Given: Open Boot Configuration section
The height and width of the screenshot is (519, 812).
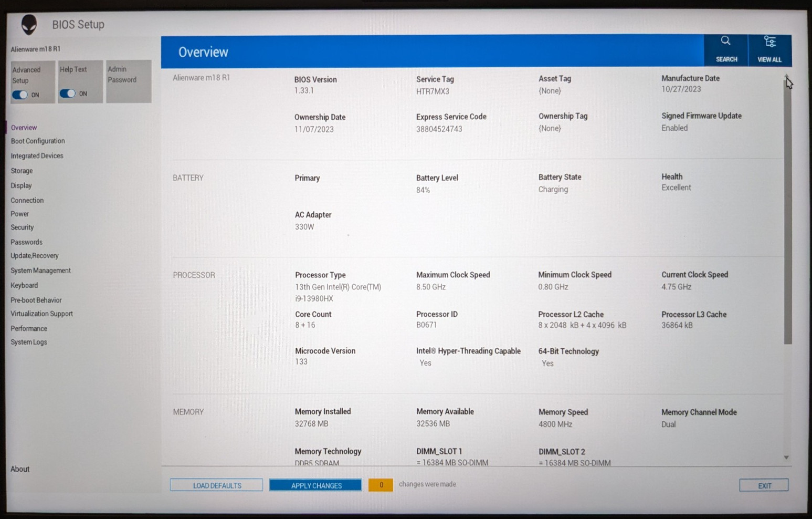Looking at the screenshot, I should 38,141.
